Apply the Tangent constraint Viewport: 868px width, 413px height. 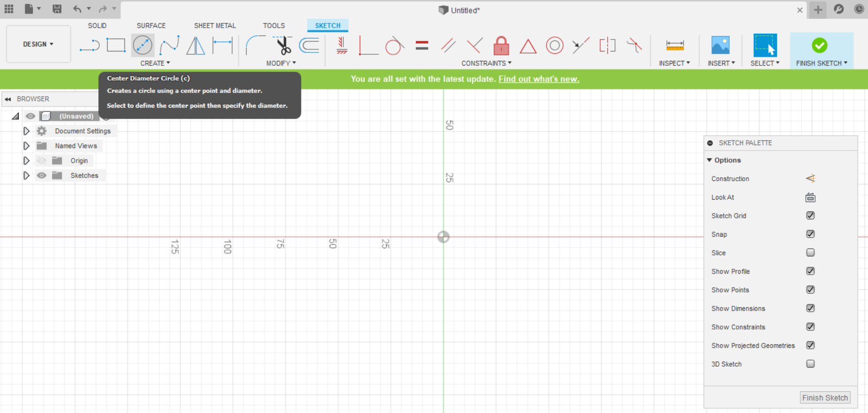pos(395,45)
